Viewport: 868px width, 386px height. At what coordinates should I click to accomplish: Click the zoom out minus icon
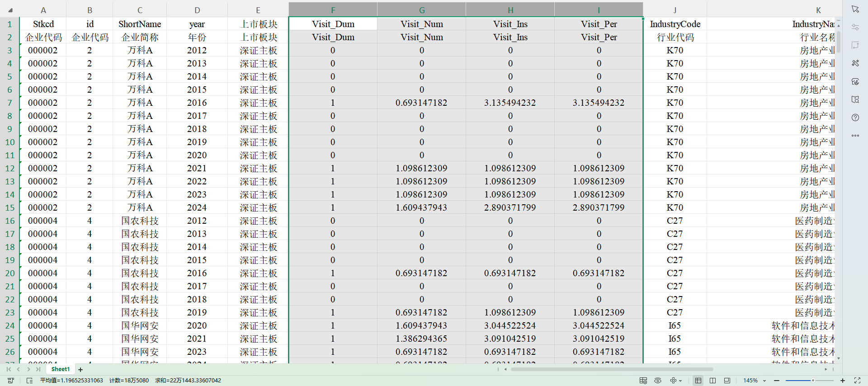coord(777,381)
